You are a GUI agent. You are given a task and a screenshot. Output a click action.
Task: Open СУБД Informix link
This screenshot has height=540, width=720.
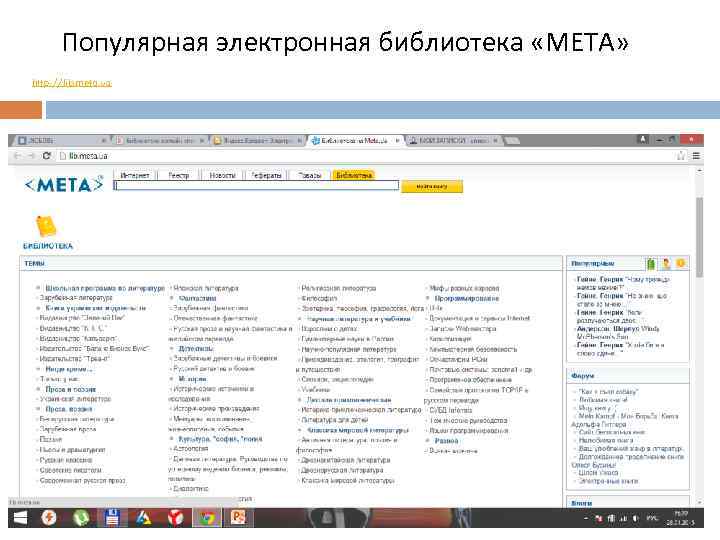[450, 410]
